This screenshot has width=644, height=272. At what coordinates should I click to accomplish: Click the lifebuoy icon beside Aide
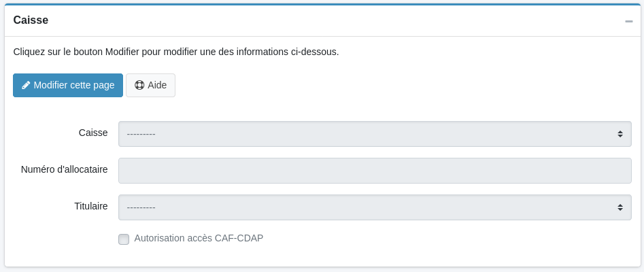click(139, 86)
